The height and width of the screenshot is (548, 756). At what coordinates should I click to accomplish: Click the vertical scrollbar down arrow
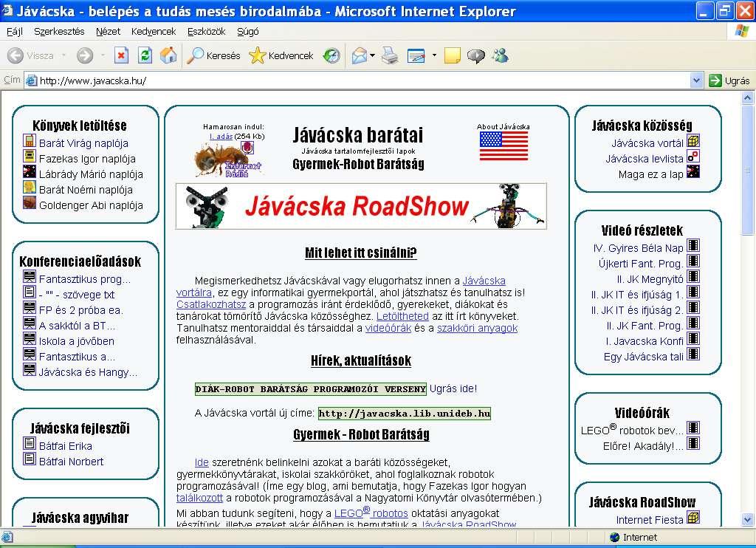(x=747, y=519)
